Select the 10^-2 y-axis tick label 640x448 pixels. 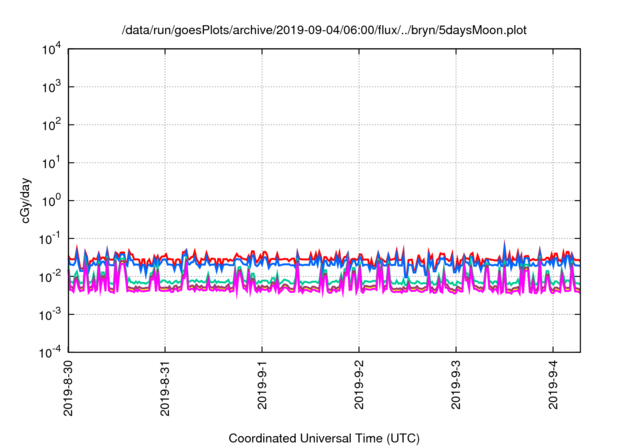50,277
